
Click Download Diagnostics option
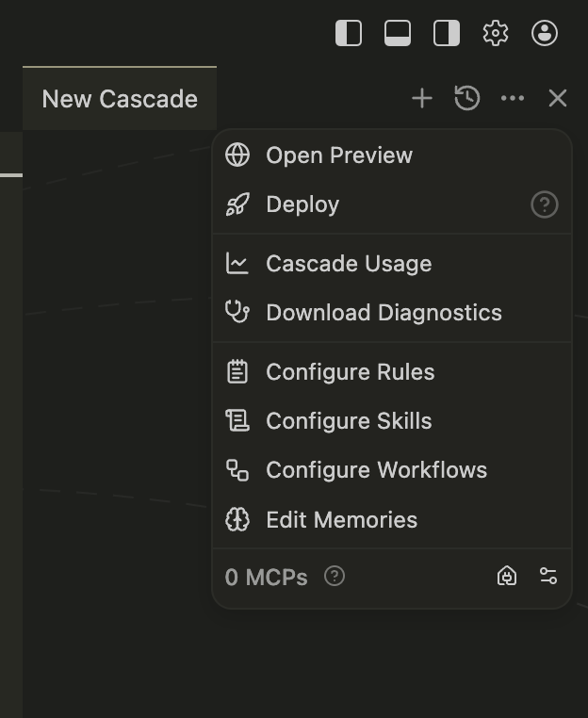[383, 313]
